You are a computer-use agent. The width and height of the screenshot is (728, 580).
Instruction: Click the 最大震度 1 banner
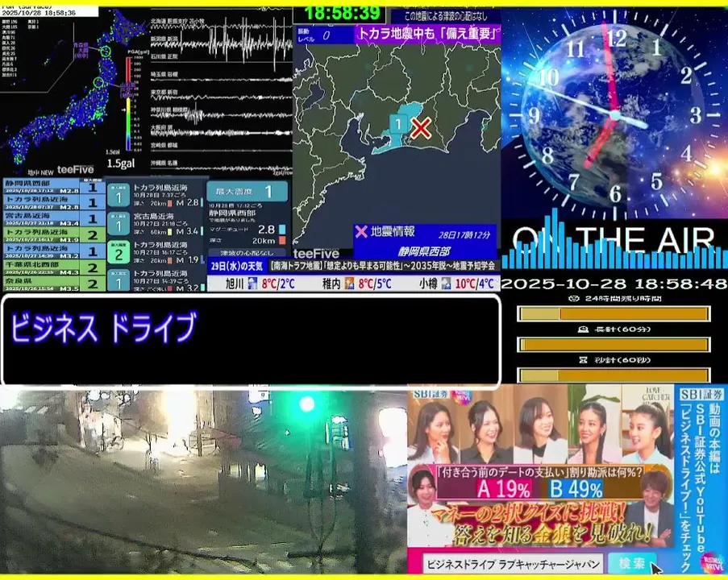click(x=247, y=191)
